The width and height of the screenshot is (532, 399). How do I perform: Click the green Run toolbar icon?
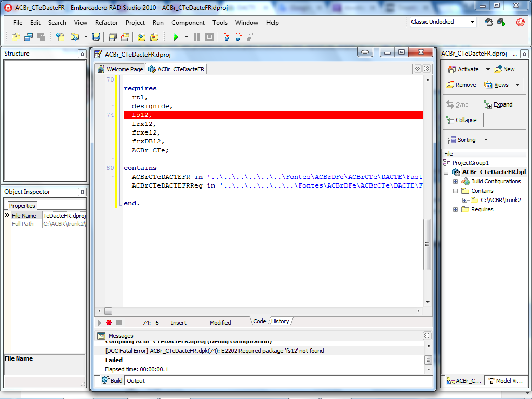click(x=176, y=37)
